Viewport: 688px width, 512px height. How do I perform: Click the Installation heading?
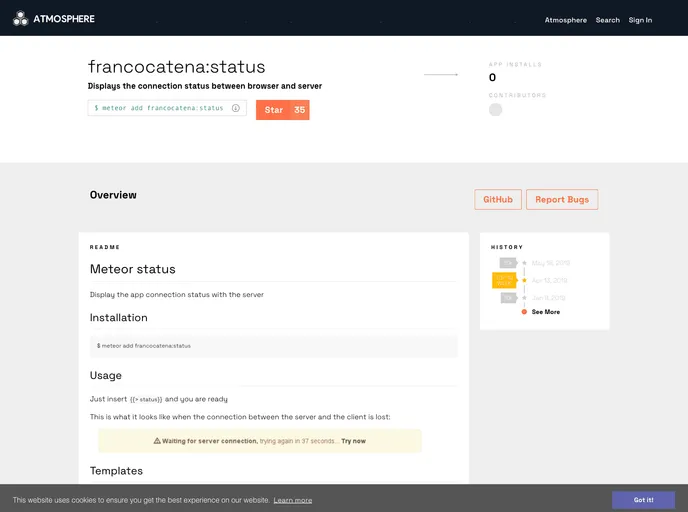click(118, 318)
